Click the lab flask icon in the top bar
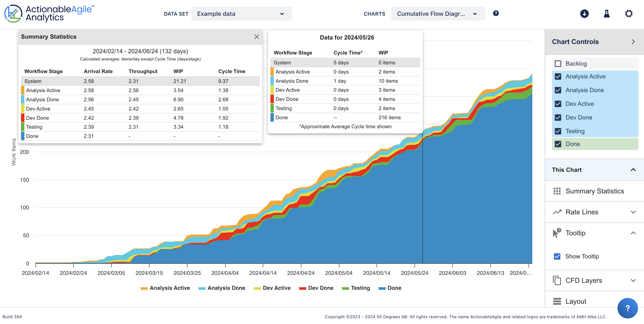 tap(607, 14)
